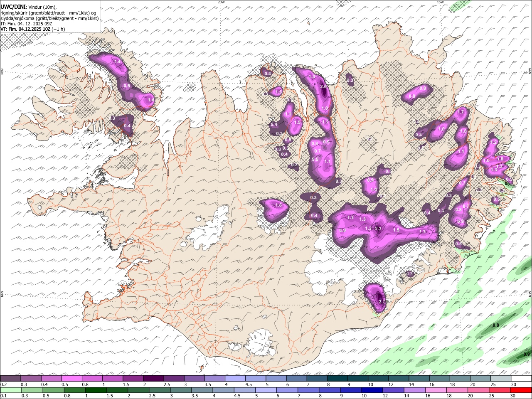Image resolution: width=532 pixels, height=399 pixels.
Task: Select the 0.3 swatch in the lower rain scale
Action: pyautogui.click(x=32, y=390)
